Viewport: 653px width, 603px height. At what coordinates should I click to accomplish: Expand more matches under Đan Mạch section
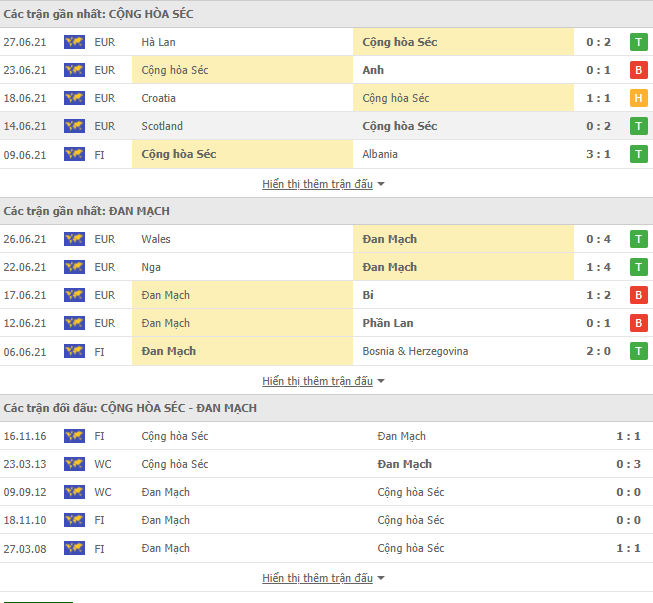323,381
